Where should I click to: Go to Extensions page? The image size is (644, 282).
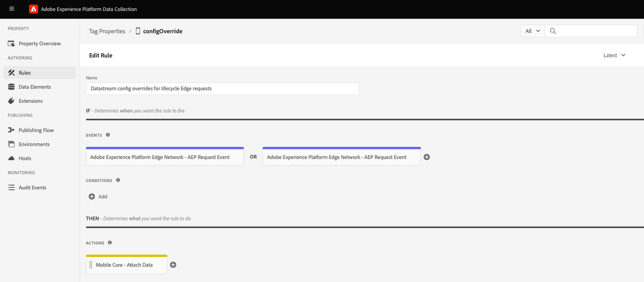40,101
